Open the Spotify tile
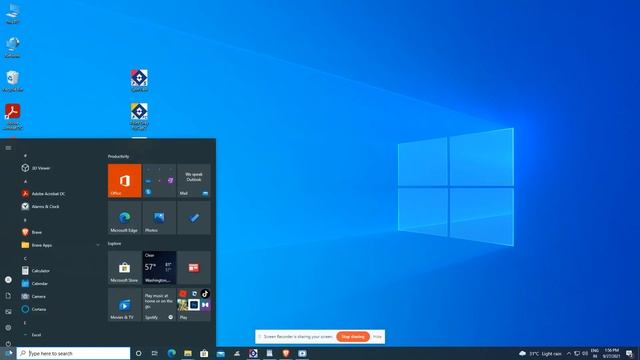640x360 pixels. click(159, 304)
